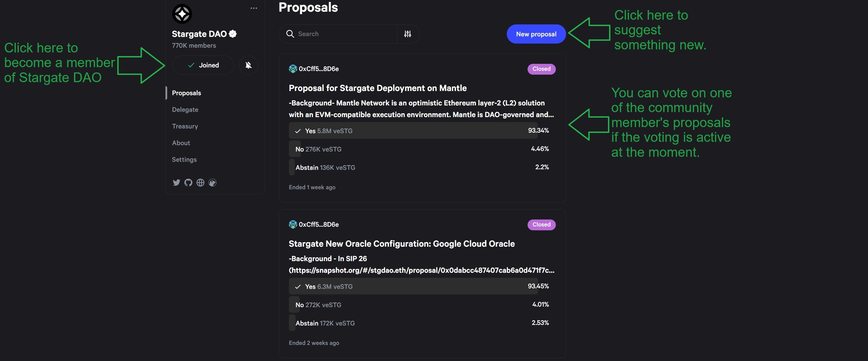Image resolution: width=868 pixels, height=361 pixels.
Task: Open Google Cloud Oracle proposal title
Action: [401, 244]
